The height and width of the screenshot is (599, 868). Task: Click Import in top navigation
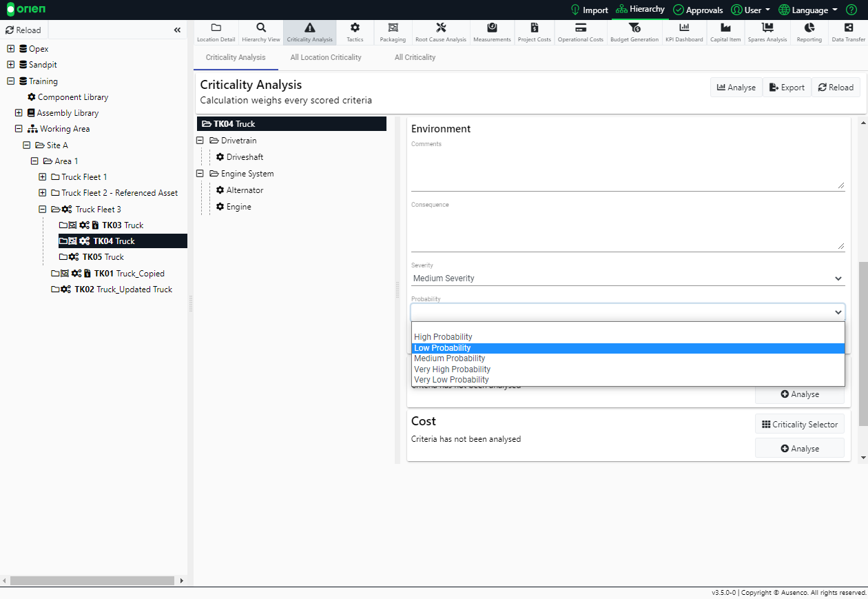click(590, 10)
